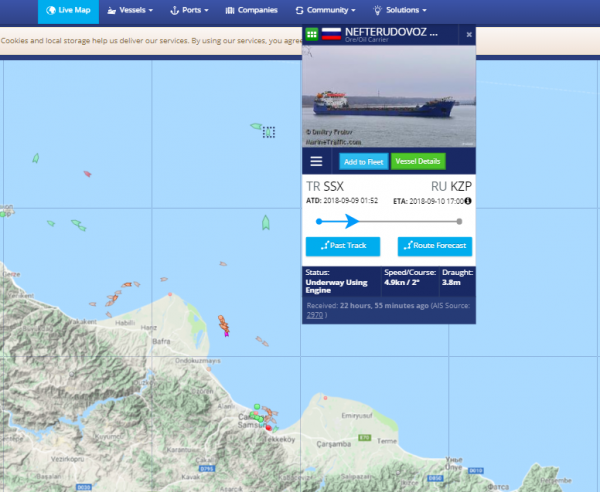Open the vessel photo thumbnail

pyautogui.click(x=388, y=96)
